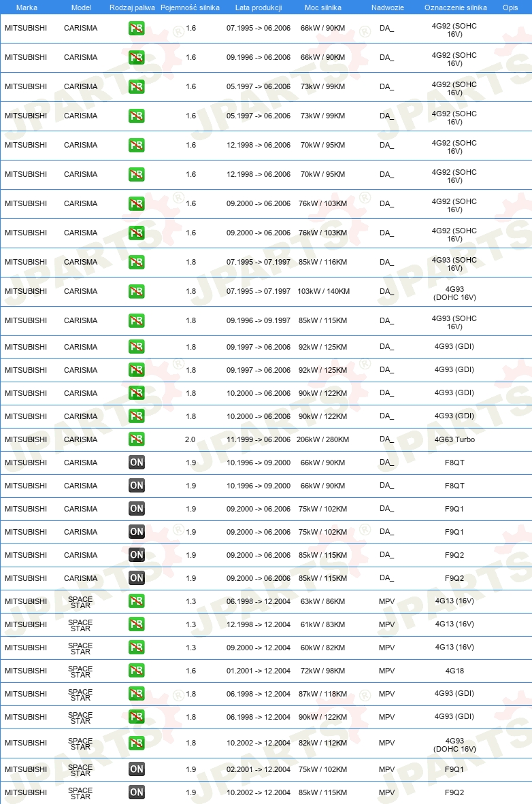Select 'MITSUBISHI' in the 206kW/280KM row
This screenshot has height=804, width=532.
[26, 439]
